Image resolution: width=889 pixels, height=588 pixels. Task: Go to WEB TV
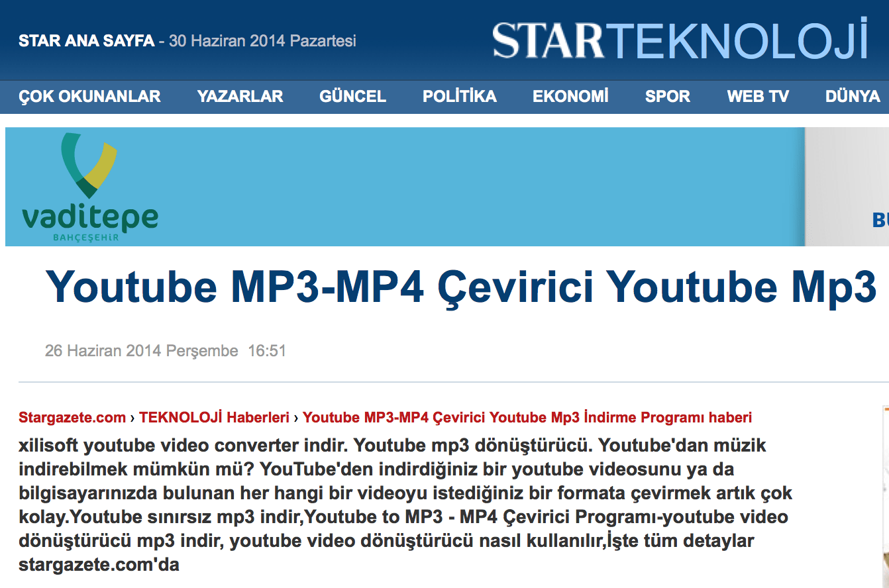(x=758, y=97)
